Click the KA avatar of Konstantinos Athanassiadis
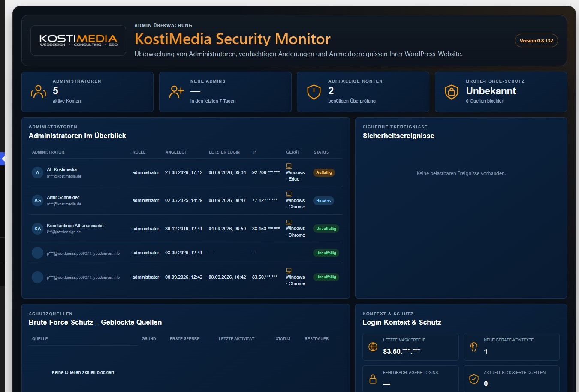The image size is (579, 392). coord(37,229)
